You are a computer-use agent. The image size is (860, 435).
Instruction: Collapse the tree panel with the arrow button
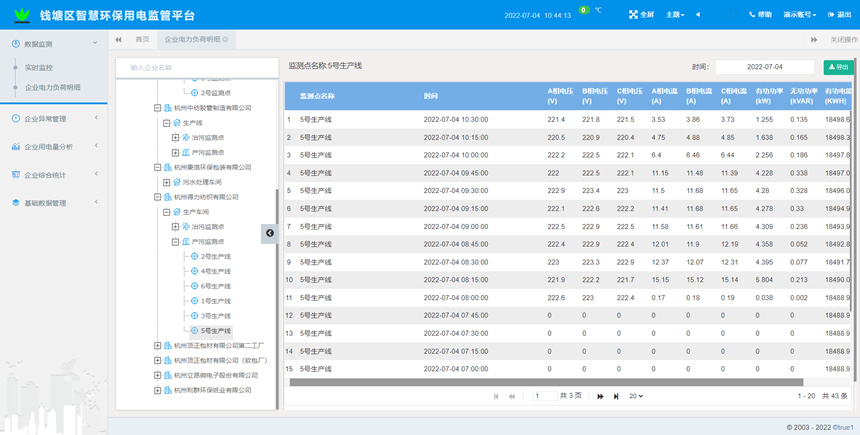click(269, 233)
